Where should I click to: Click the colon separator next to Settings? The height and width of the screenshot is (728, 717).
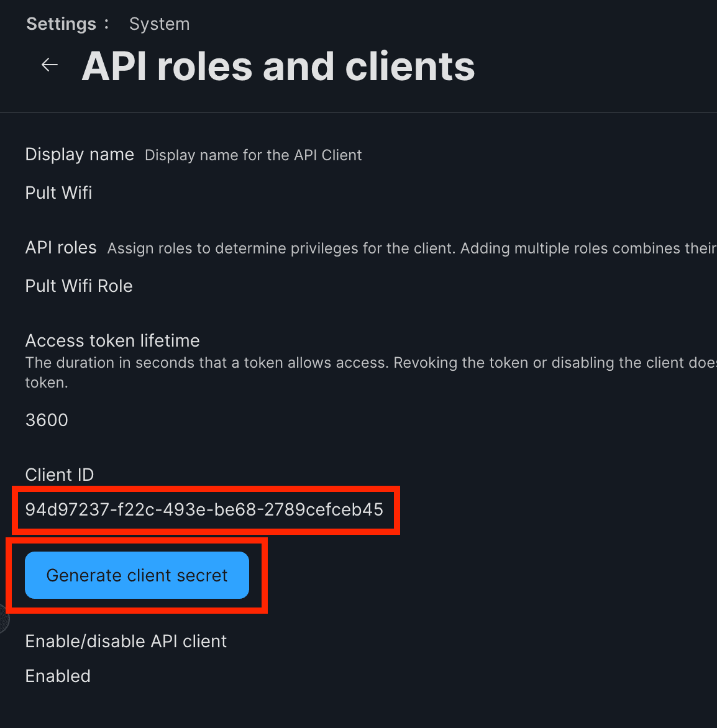point(107,24)
